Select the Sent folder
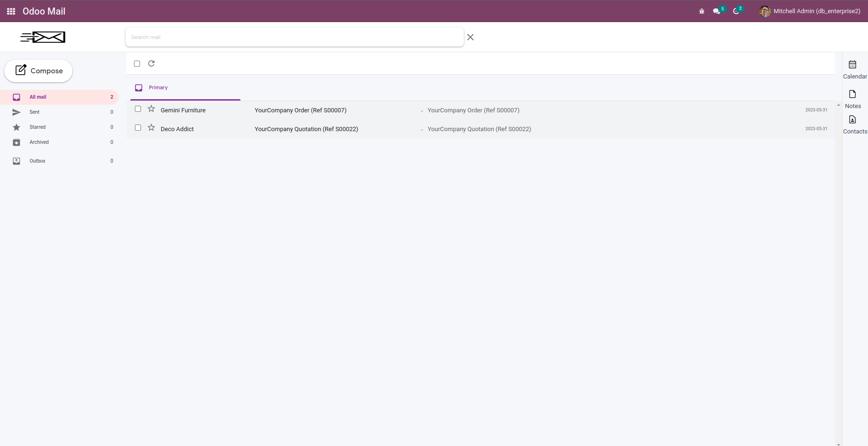This screenshot has width=868, height=446. pos(59,112)
